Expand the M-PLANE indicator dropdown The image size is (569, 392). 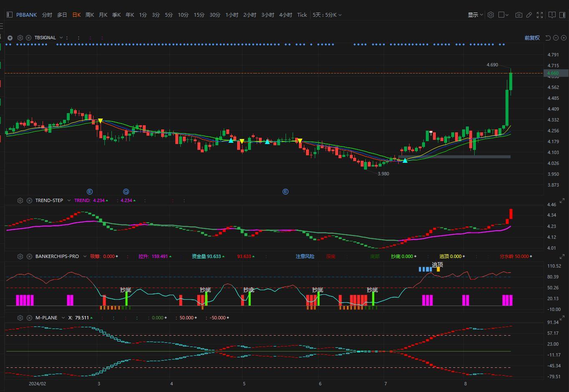tap(63, 318)
